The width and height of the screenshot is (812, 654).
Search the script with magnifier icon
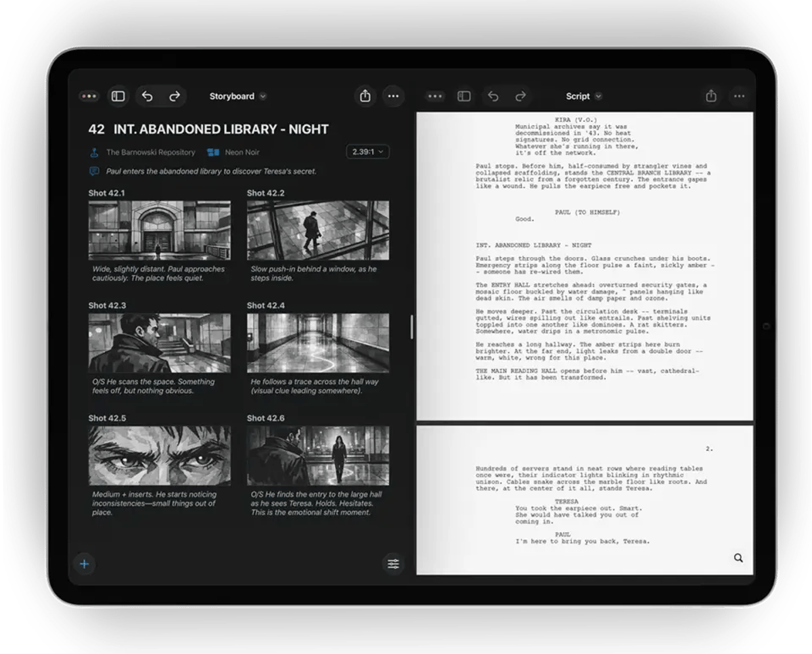tap(738, 558)
